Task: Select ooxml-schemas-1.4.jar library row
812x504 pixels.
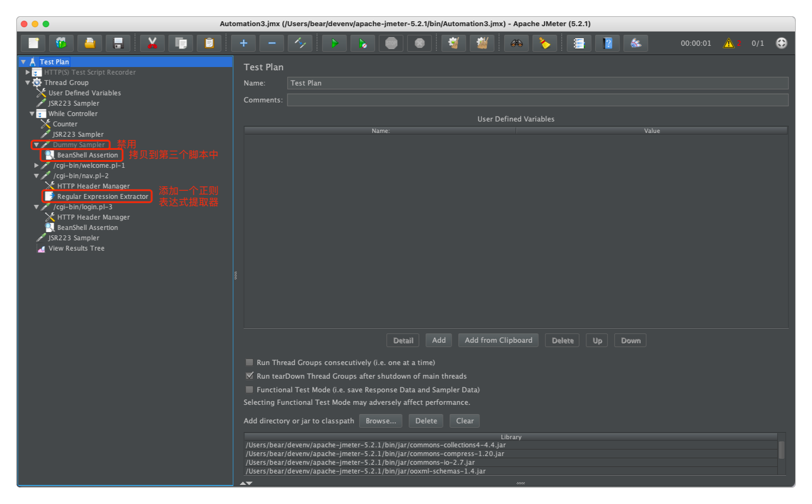Action: 511,471
